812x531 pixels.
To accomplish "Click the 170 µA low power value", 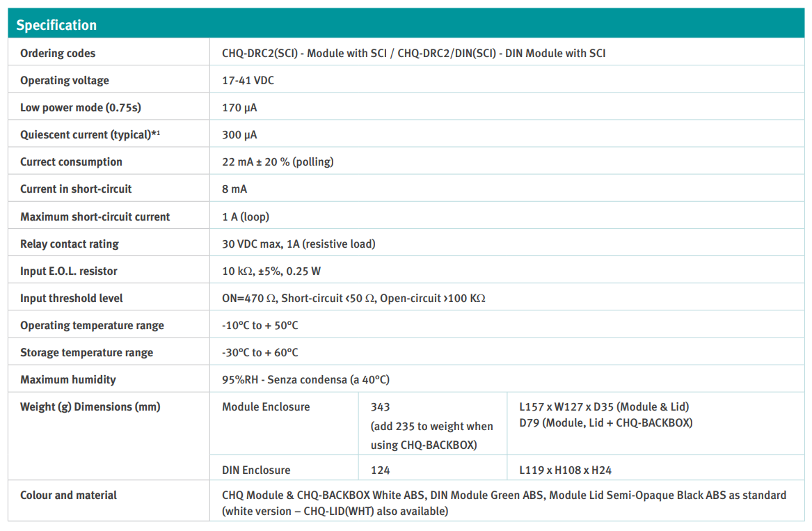I will point(239,108).
